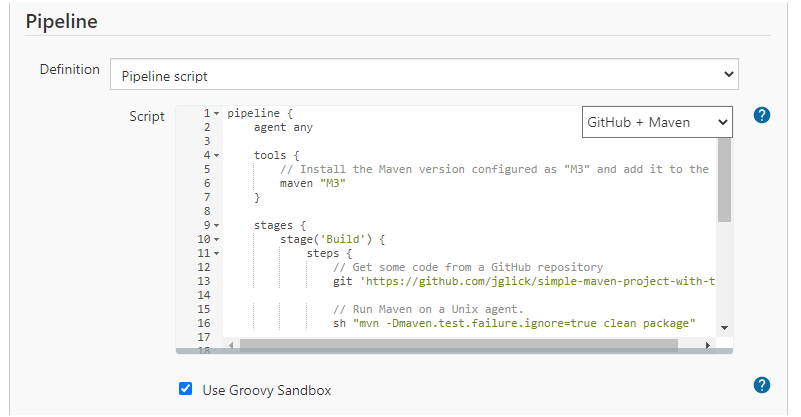Screen dimensions: 801x417
Task: Click the 'tools {' code line
Action: [276, 155]
